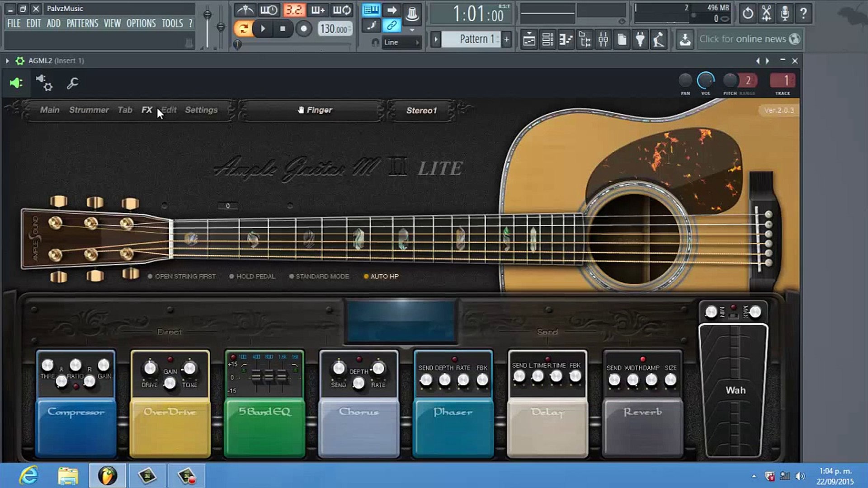The width and height of the screenshot is (868, 488).
Task: Toggle the overdub (blend recording) icon
Action: (318, 9)
